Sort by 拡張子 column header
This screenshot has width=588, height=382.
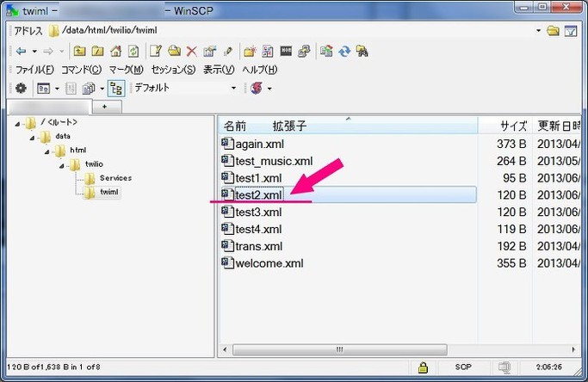(289, 126)
